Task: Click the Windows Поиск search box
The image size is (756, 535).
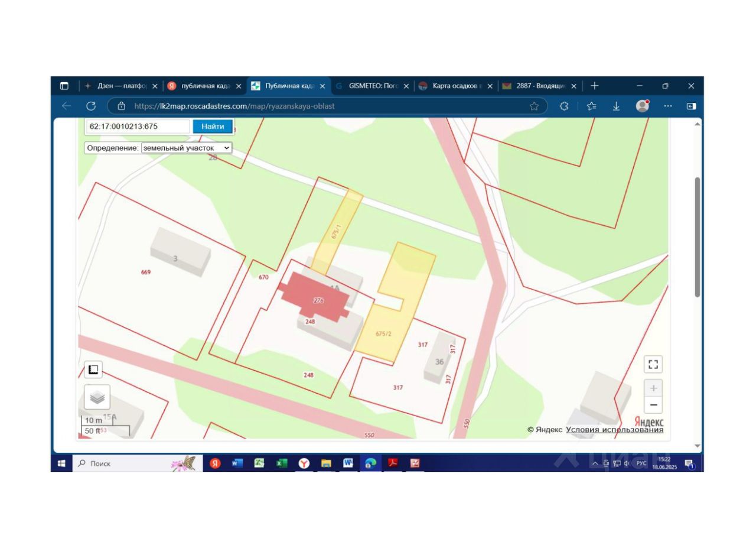Action: tap(137, 463)
